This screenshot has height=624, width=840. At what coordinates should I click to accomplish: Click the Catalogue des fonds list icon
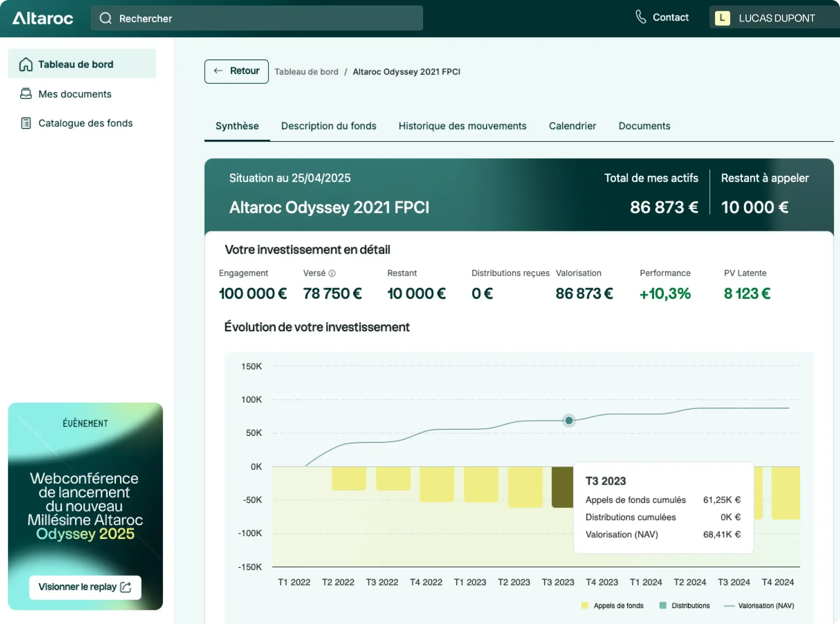click(26, 123)
